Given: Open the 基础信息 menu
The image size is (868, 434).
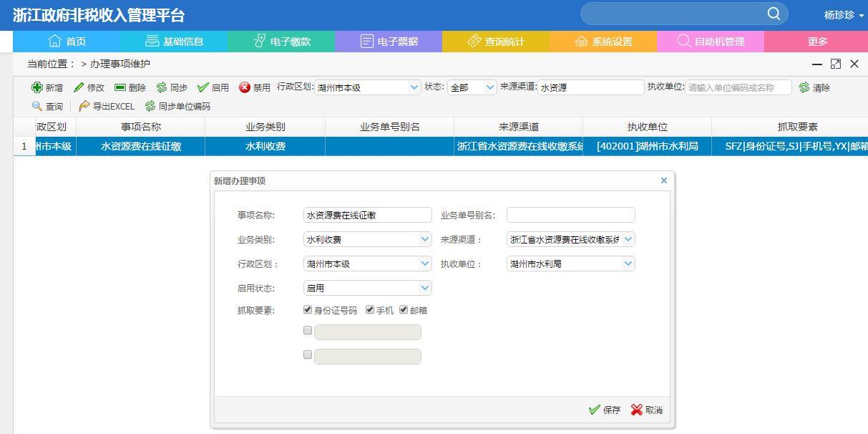Looking at the screenshot, I should coord(174,42).
